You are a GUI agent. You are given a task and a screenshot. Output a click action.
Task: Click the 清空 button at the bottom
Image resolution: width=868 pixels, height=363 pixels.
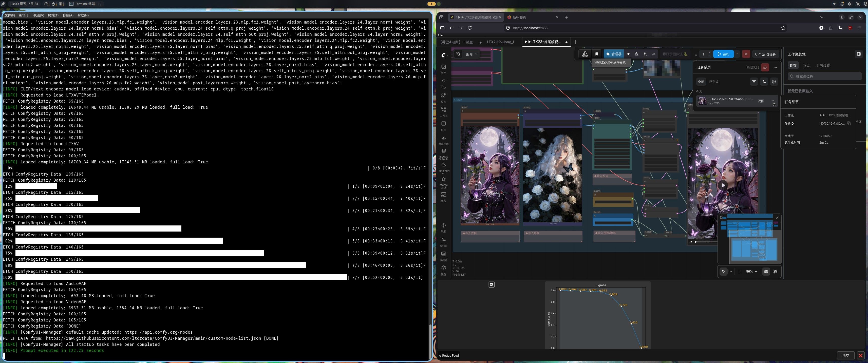(x=845, y=355)
